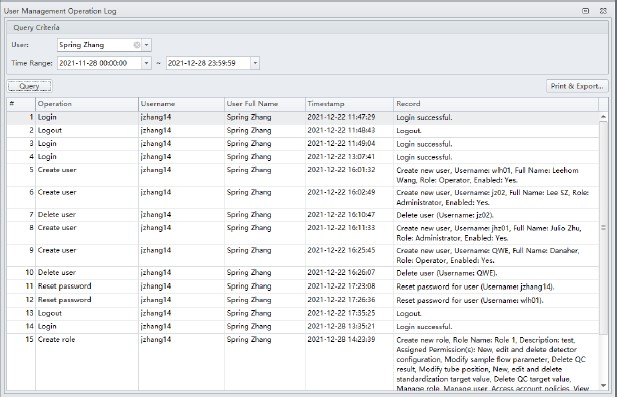Image resolution: width=617 pixels, height=397 pixels.
Task: Select row 3 Login at 11:49:04
Action: coord(47,144)
